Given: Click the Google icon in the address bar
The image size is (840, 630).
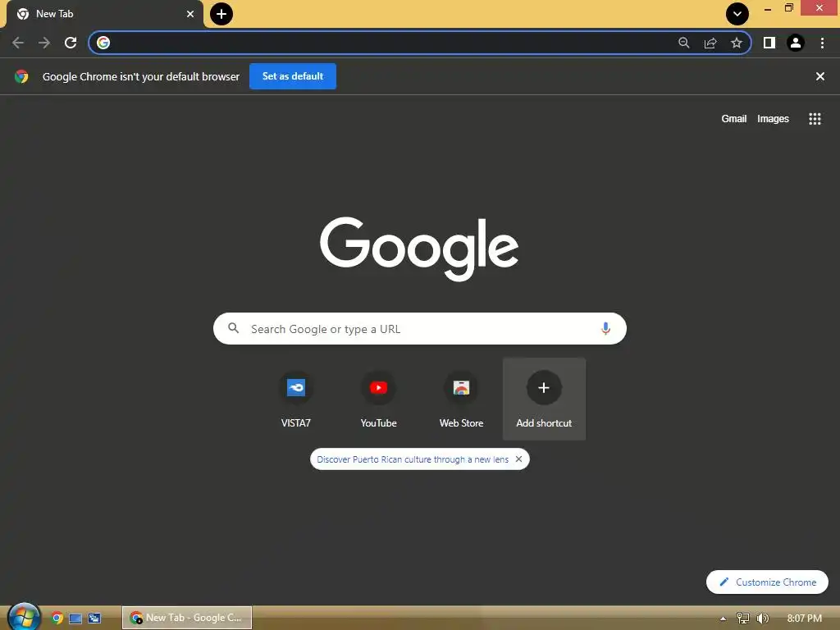Looking at the screenshot, I should coord(103,43).
